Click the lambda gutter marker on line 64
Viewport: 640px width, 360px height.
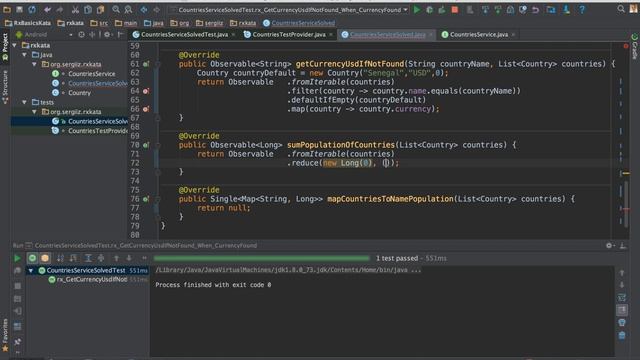(x=146, y=91)
